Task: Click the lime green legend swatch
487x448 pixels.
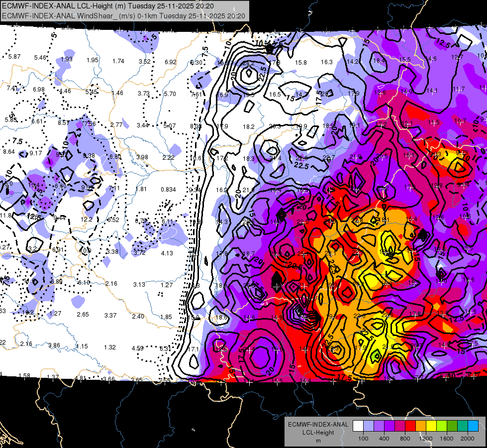Action: point(442,426)
